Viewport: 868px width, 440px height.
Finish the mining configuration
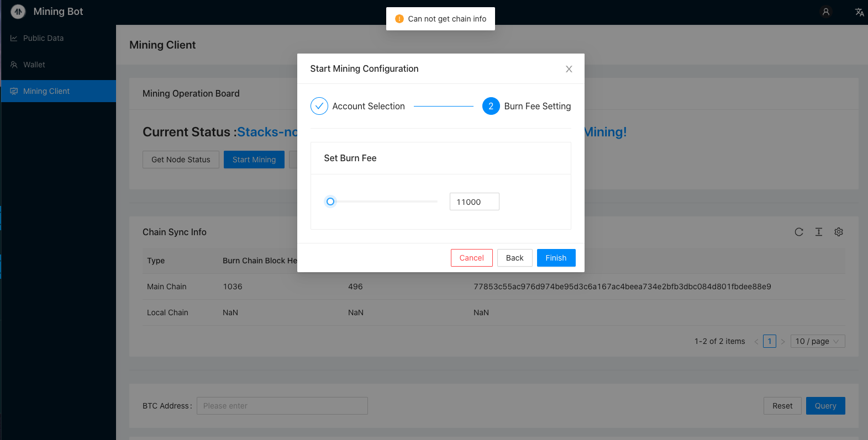pos(556,258)
